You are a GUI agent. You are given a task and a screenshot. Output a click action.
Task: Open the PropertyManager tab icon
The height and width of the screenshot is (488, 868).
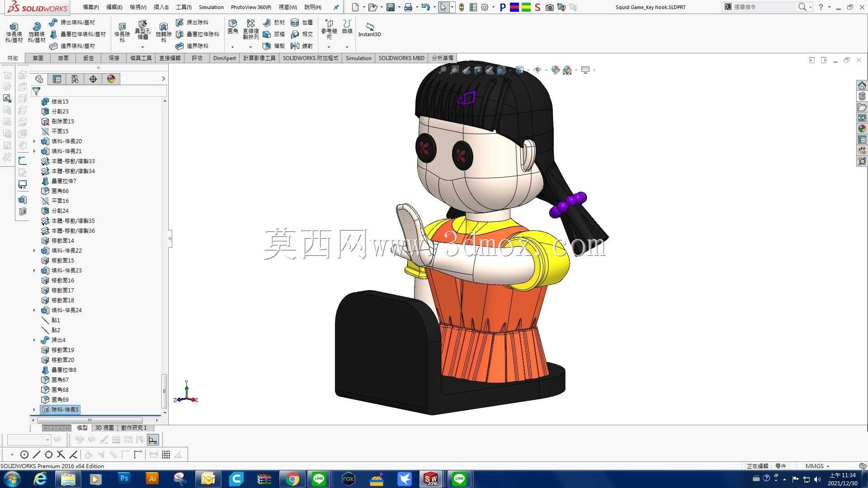coord(57,79)
